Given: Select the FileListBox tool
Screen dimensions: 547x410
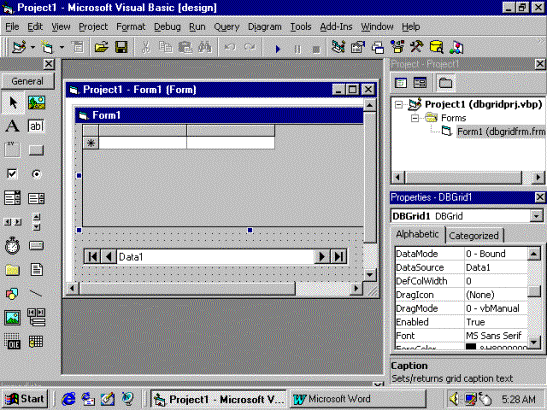Looking at the screenshot, I should click(x=36, y=270).
